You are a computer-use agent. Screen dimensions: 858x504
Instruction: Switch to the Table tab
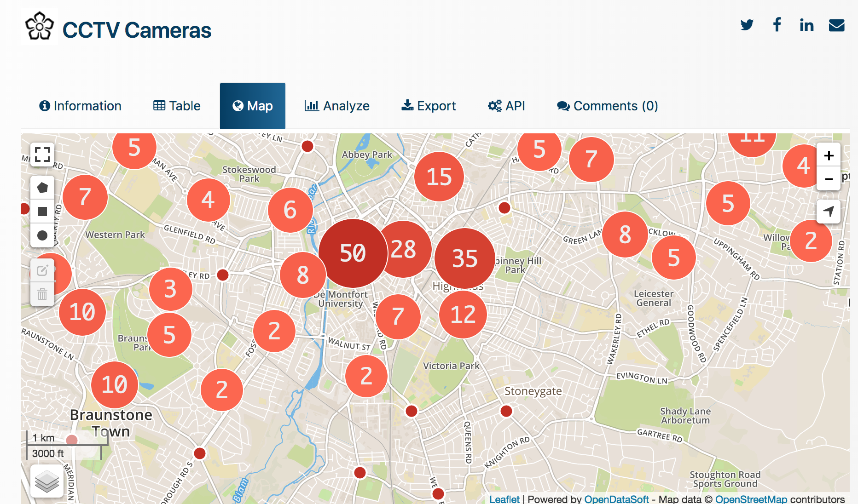177,106
